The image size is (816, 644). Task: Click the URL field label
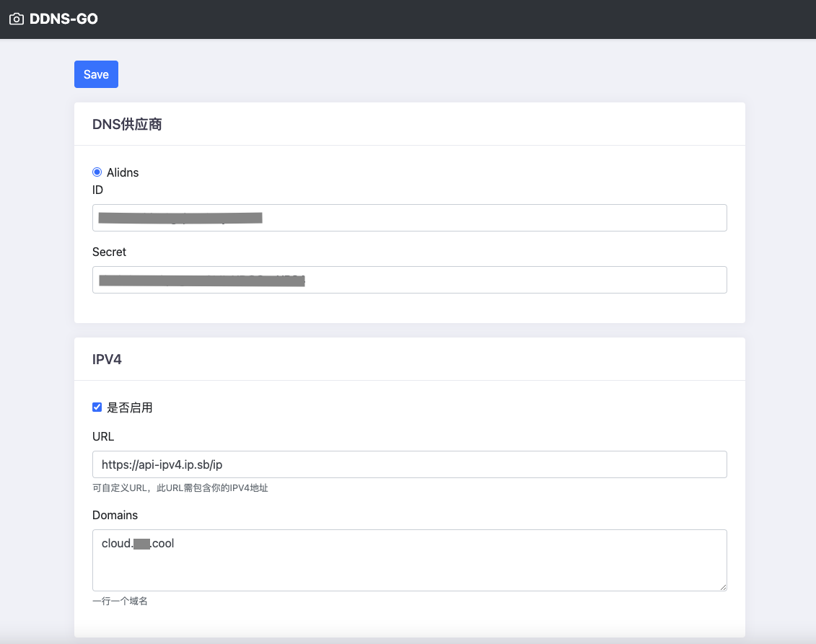coord(103,436)
